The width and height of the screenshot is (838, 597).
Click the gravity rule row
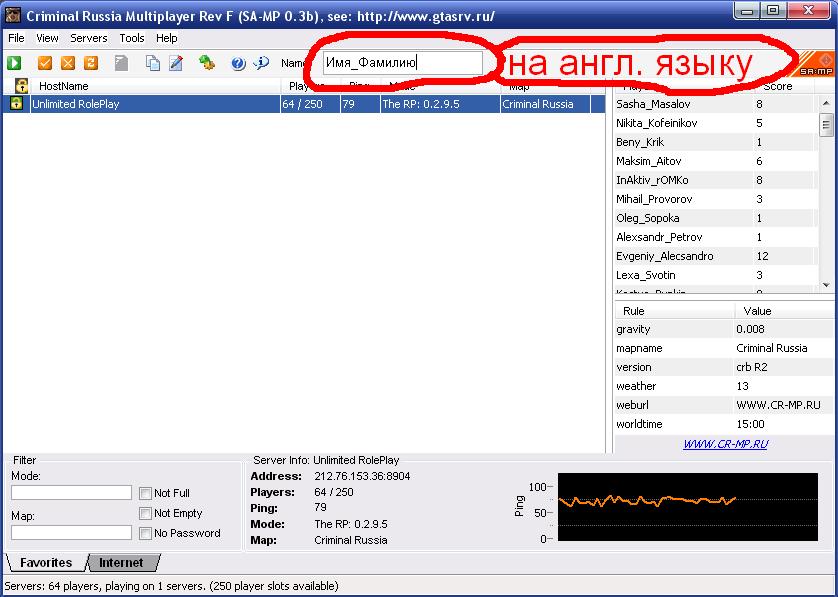[723, 329]
